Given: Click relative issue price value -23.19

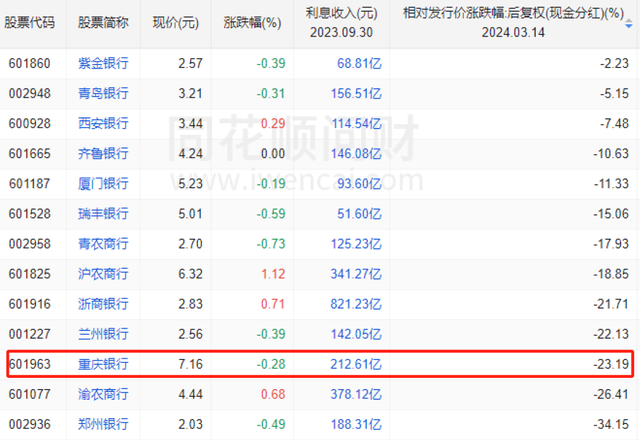Looking at the screenshot, I should (611, 364).
